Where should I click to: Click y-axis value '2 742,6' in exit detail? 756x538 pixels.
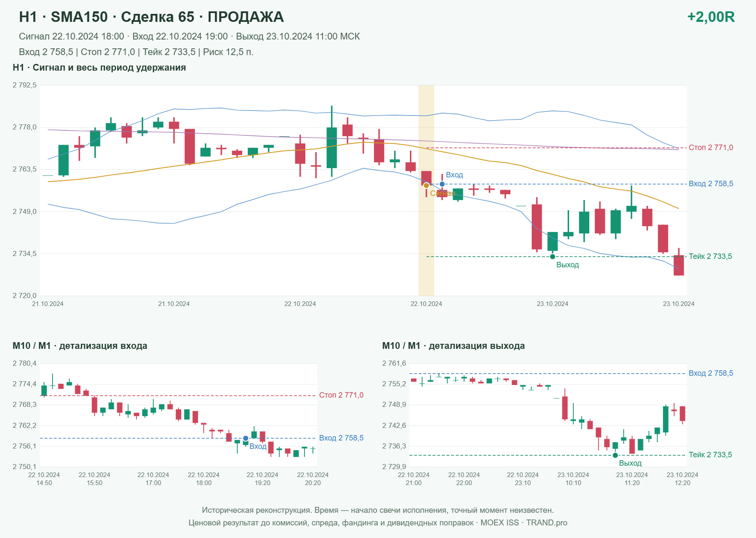pyautogui.click(x=394, y=426)
